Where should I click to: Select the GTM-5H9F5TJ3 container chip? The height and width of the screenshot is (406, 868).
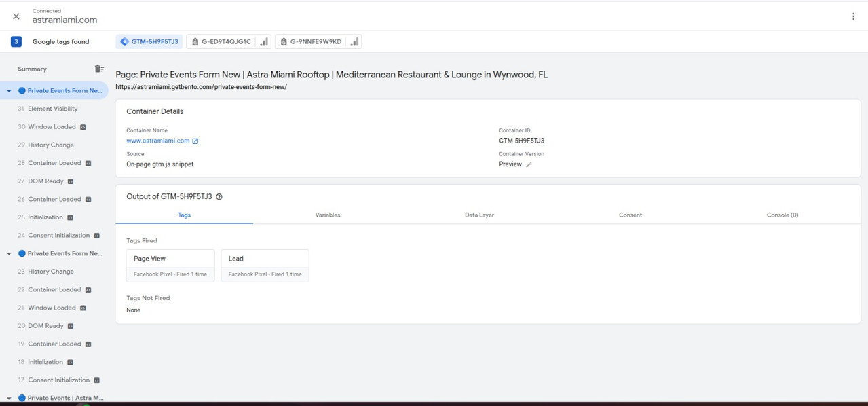(149, 41)
